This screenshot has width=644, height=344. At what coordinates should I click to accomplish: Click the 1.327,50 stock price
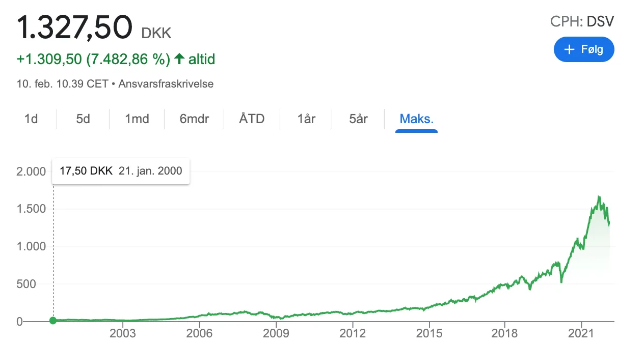point(75,28)
